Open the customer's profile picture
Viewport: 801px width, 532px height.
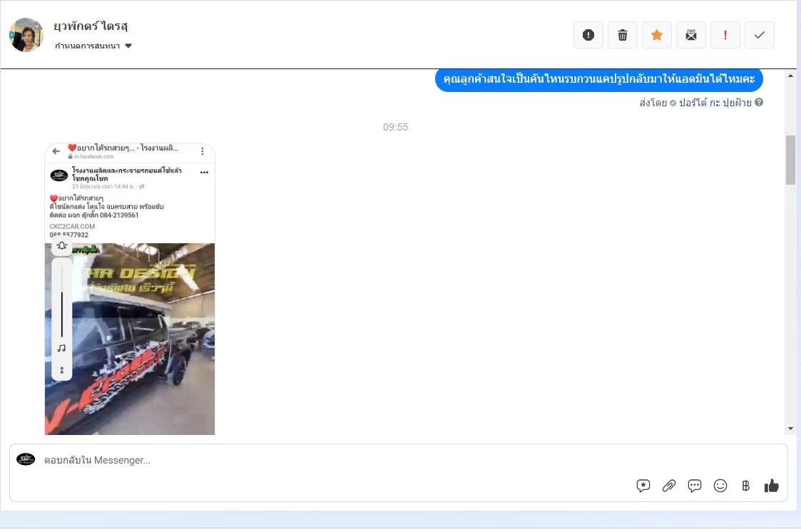click(26, 35)
